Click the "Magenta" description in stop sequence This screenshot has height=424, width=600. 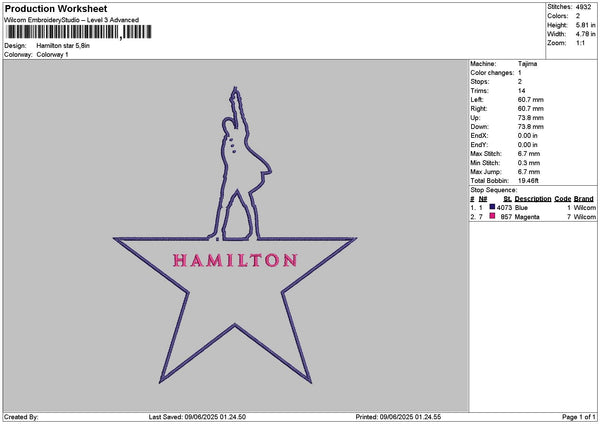(527, 217)
